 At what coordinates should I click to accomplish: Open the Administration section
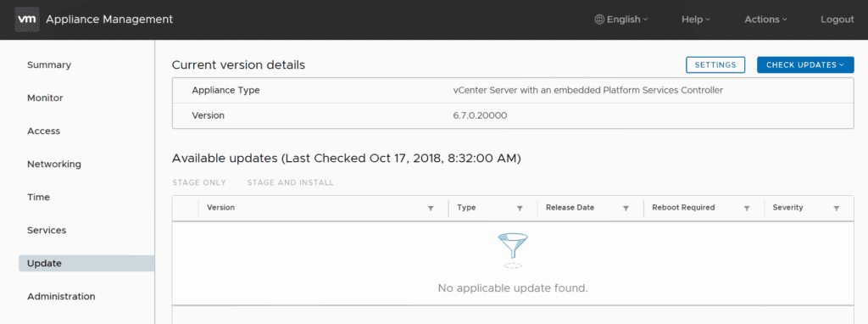[x=61, y=296]
